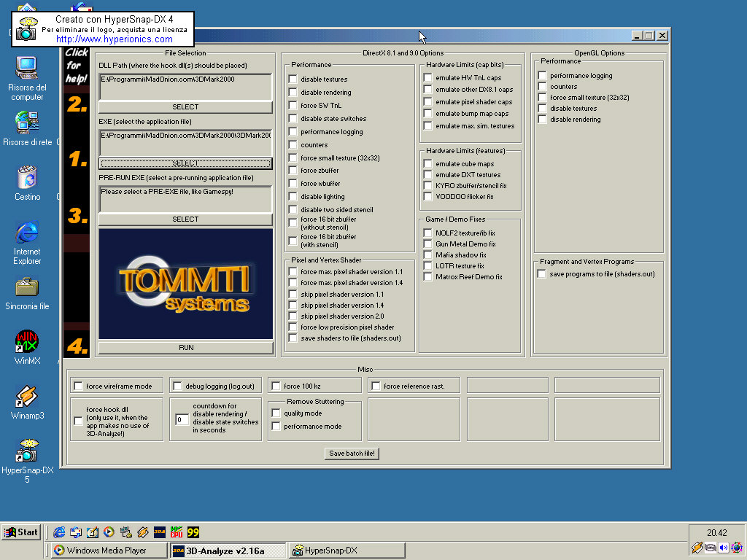Screen dimensions: 747x560
Task: Check Remove Stuttering quality mode
Action: tap(276, 413)
